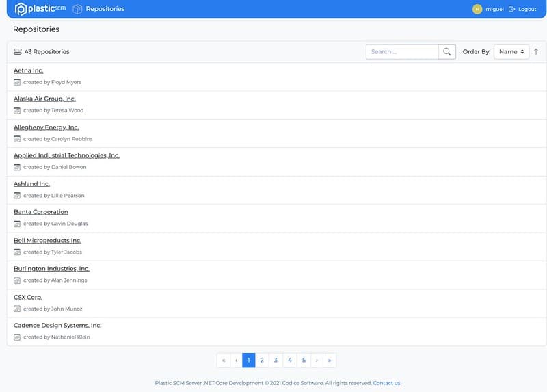Open the Bell Microproducts Inc. repository
This screenshot has width=547, height=392.
pyautogui.click(x=47, y=241)
